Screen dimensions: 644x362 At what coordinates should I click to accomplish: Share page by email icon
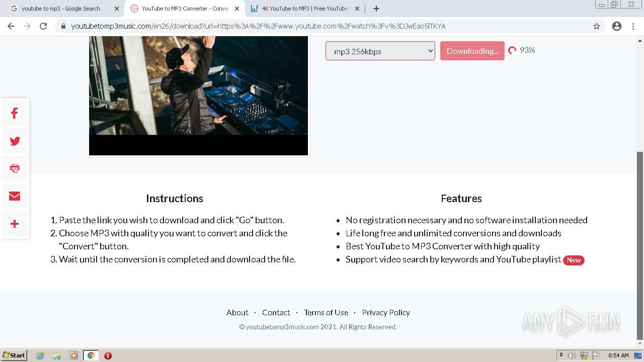click(x=15, y=196)
